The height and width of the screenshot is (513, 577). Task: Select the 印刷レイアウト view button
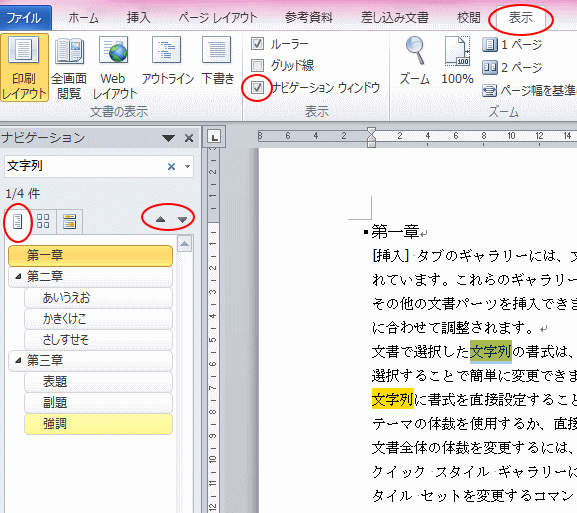[x=24, y=68]
